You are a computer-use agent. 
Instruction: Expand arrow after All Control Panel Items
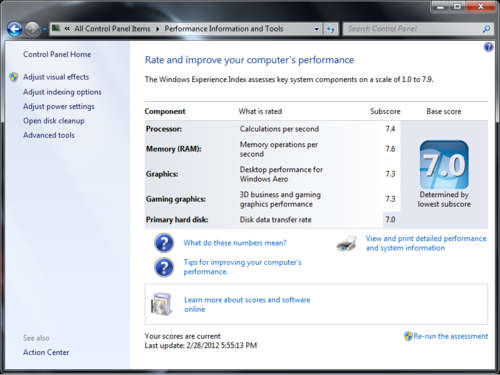pos(157,29)
